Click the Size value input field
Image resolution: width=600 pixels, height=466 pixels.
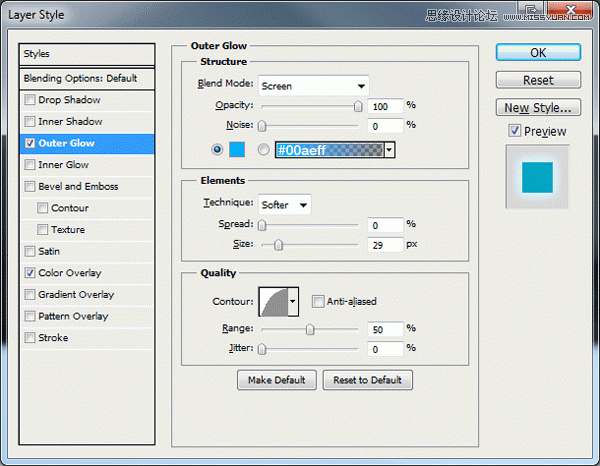coord(384,244)
